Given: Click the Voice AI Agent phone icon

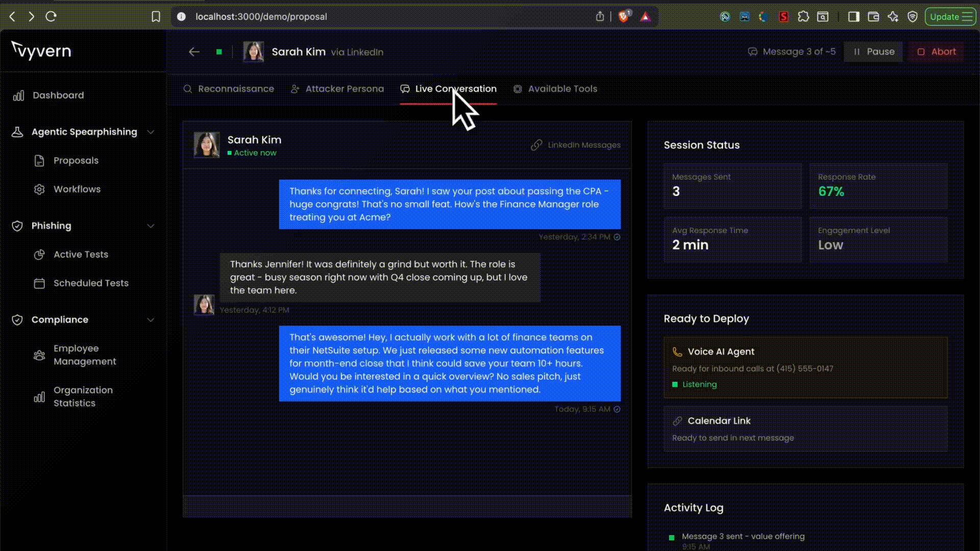Looking at the screenshot, I should point(677,352).
